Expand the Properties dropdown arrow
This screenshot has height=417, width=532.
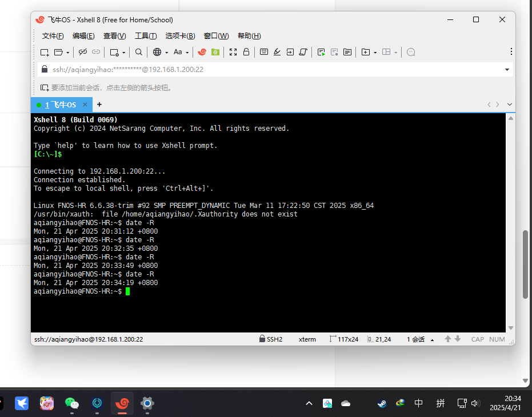coord(124,53)
